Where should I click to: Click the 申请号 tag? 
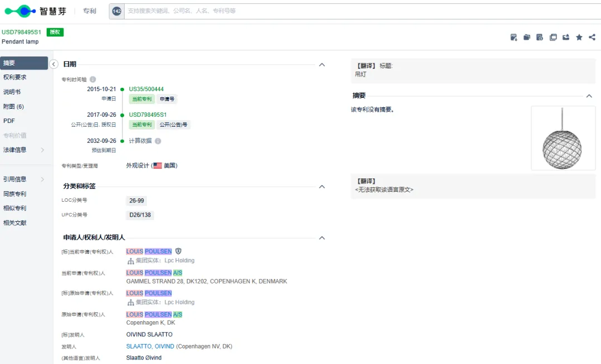tap(167, 99)
